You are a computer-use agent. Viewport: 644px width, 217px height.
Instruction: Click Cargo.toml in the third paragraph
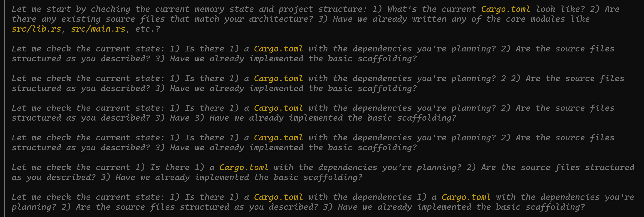[x=278, y=79]
